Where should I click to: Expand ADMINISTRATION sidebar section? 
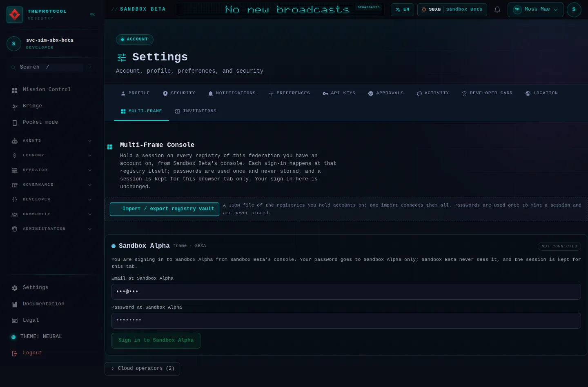coord(52,229)
